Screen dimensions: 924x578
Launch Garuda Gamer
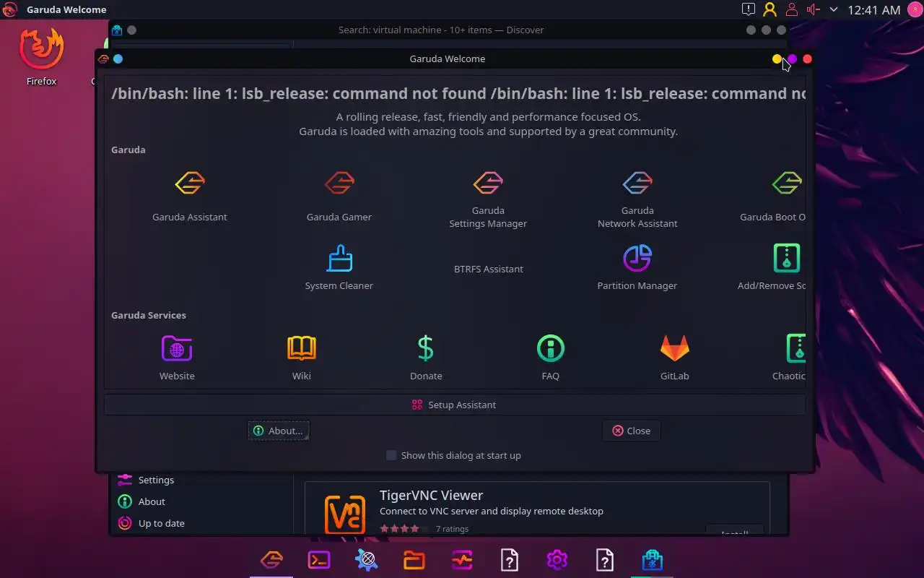(339, 196)
